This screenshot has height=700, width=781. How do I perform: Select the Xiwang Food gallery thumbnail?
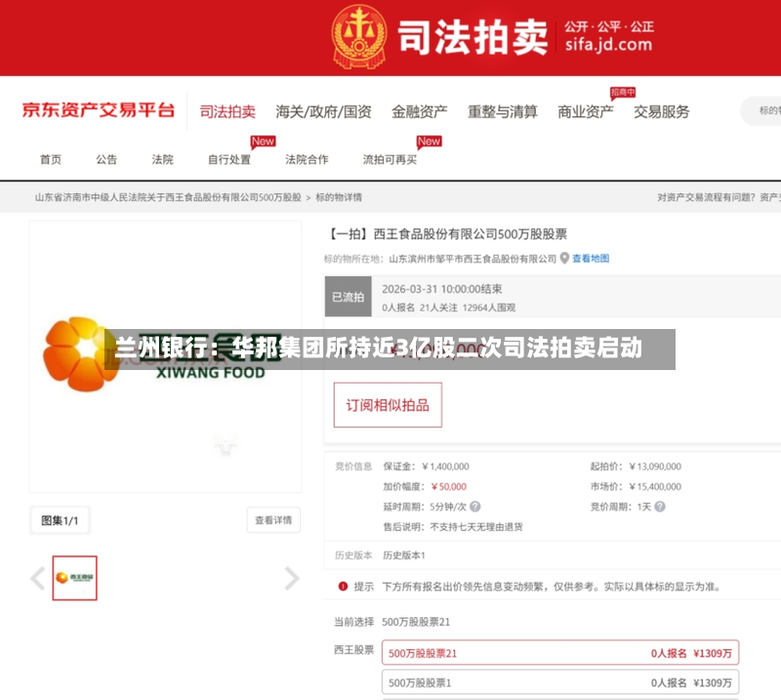click(x=75, y=578)
